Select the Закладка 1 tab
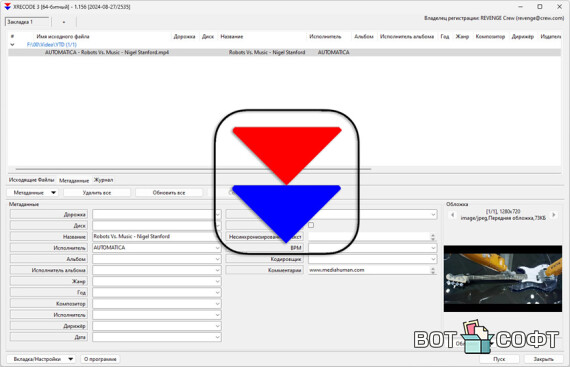The image size is (570, 367). (27, 22)
